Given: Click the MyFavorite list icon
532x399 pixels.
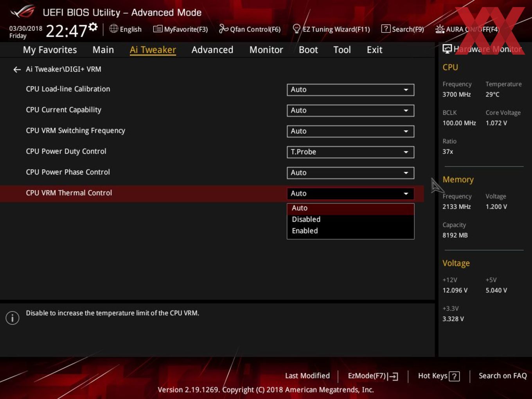Looking at the screenshot, I should [x=158, y=29].
